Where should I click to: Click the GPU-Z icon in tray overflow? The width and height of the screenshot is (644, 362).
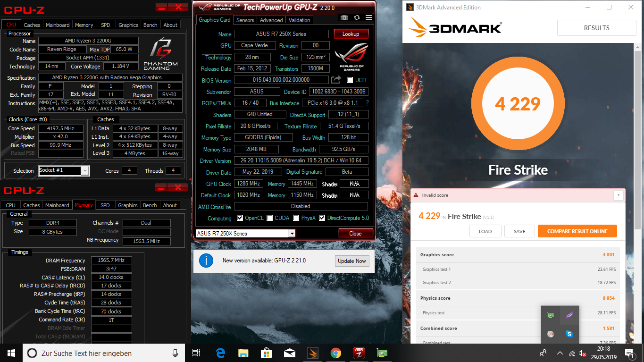pyautogui.click(x=551, y=315)
